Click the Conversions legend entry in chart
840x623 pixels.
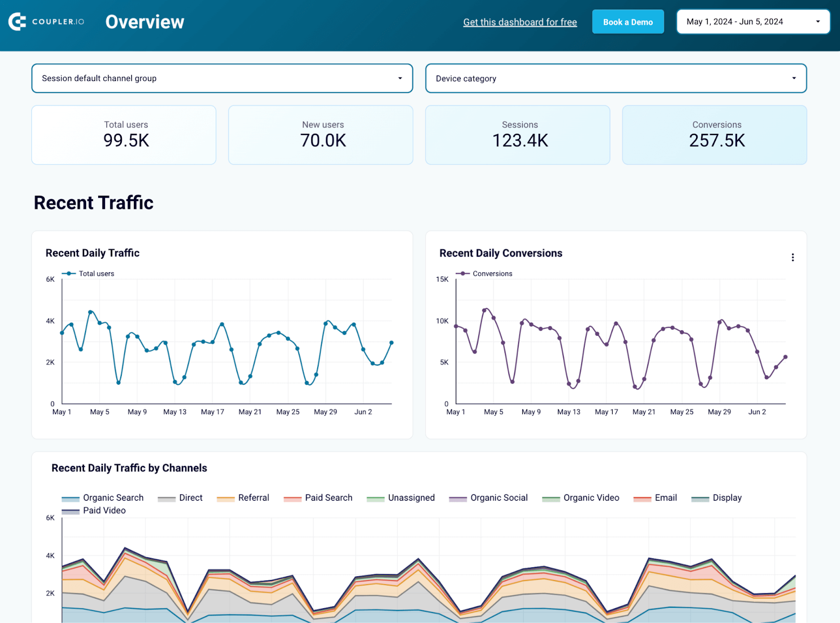(484, 273)
